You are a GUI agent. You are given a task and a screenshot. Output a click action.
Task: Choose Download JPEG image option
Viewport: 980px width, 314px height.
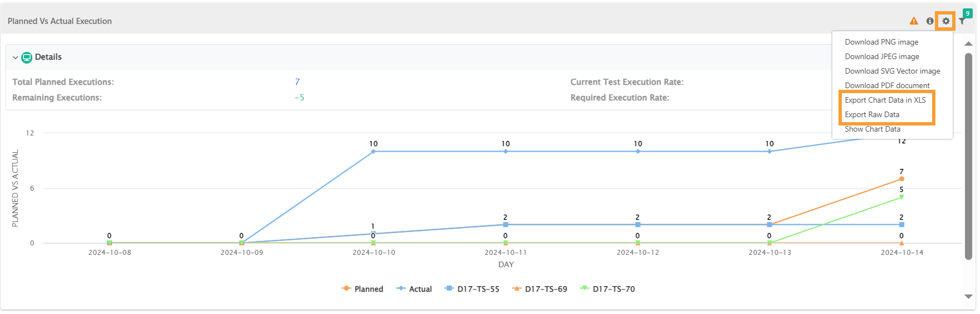[x=882, y=57]
